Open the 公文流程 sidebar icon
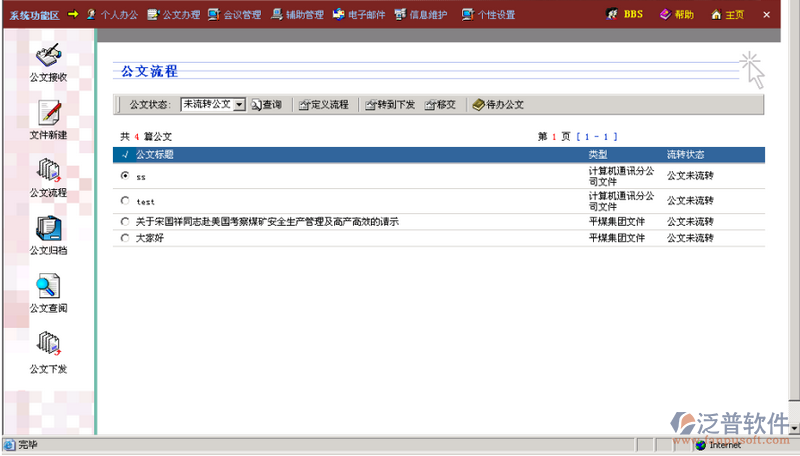Image resolution: width=800 pixels, height=456 pixels. point(49,170)
